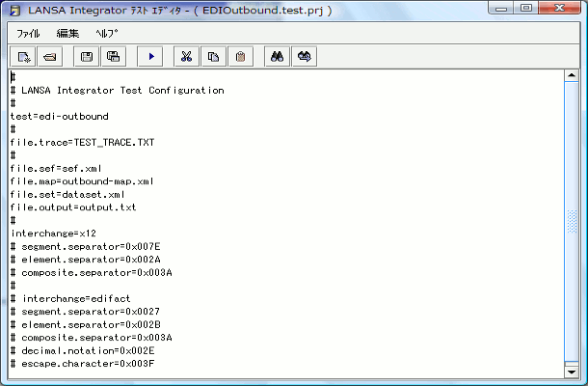Copy selection with the copy icon

click(x=214, y=57)
